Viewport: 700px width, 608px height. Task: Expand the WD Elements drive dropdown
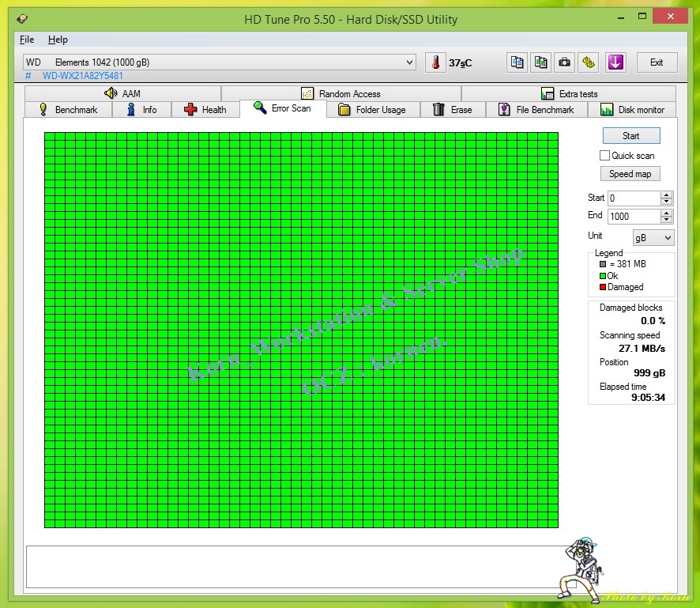[409, 62]
